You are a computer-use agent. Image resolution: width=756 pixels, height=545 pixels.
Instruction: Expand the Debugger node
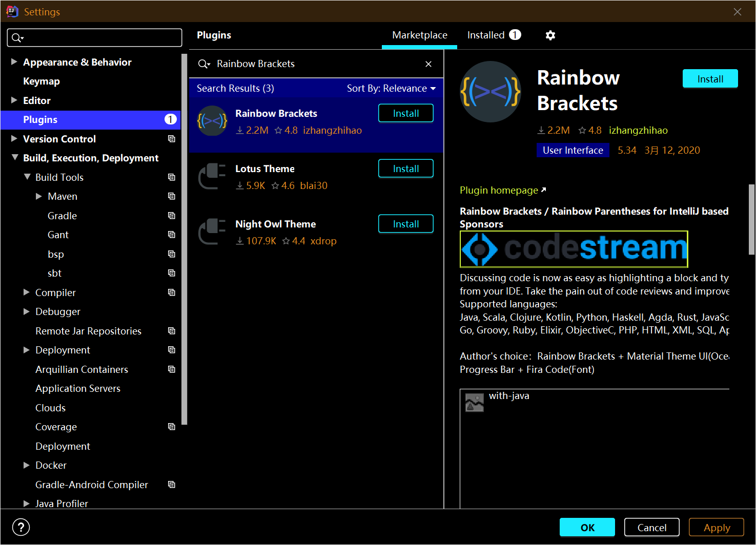tap(27, 311)
